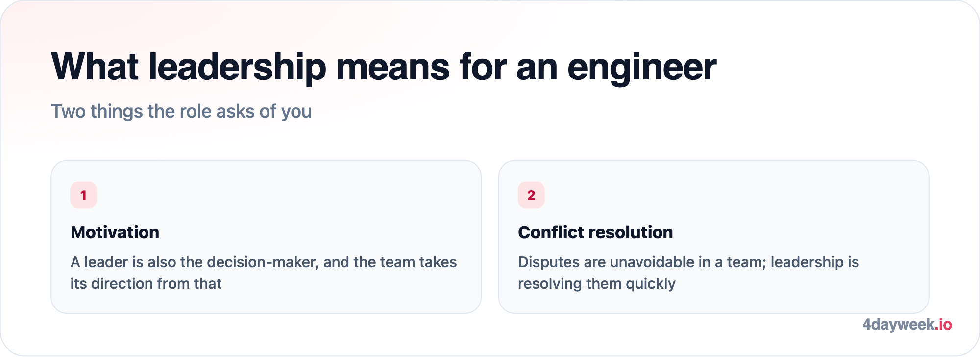Image resolution: width=980 pixels, height=357 pixels.
Task: Click the word "engineer" in the title
Action: pyautogui.click(x=642, y=68)
